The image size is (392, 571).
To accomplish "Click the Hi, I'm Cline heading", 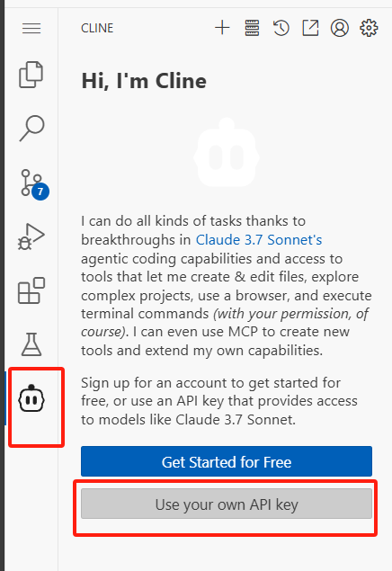I will [144, 81].
